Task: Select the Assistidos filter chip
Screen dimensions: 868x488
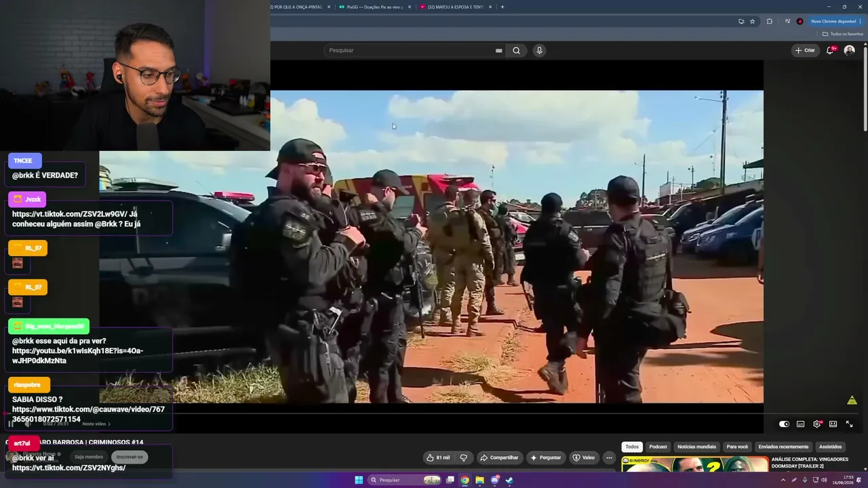Action: coord(830,447)
